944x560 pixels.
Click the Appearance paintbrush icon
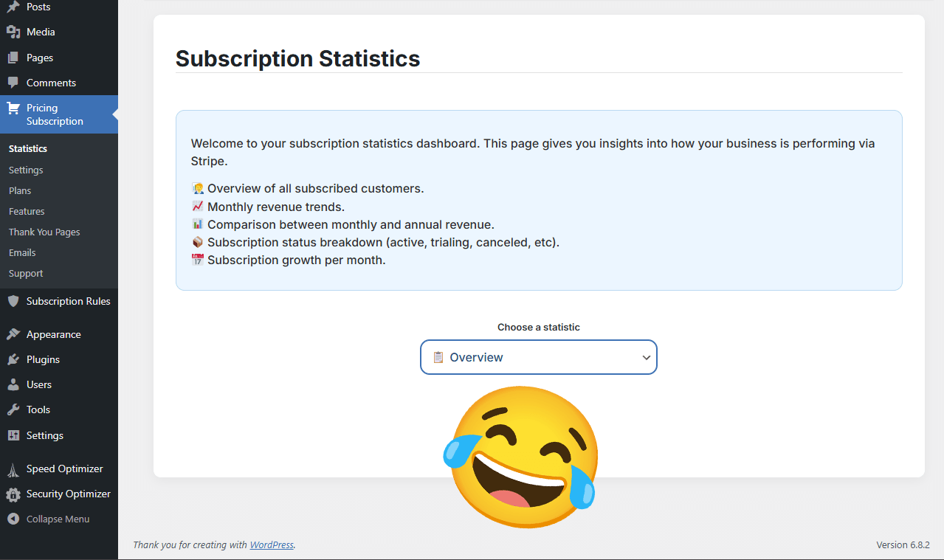coord(13,334)
